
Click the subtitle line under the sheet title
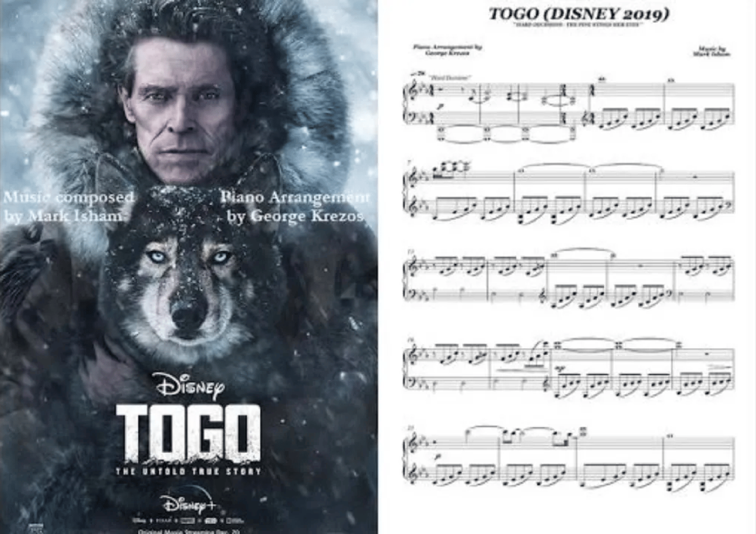coord(579,25)
